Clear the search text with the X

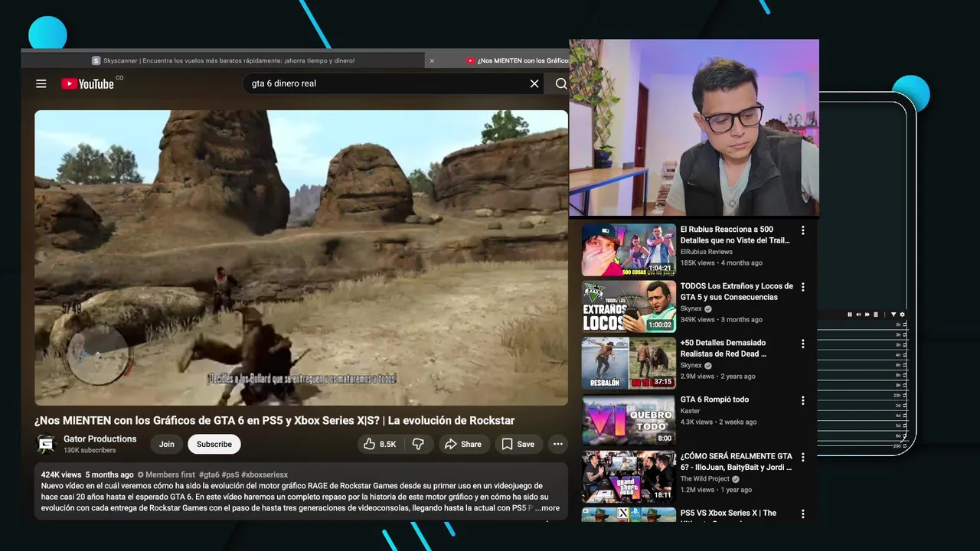(534, 83)
